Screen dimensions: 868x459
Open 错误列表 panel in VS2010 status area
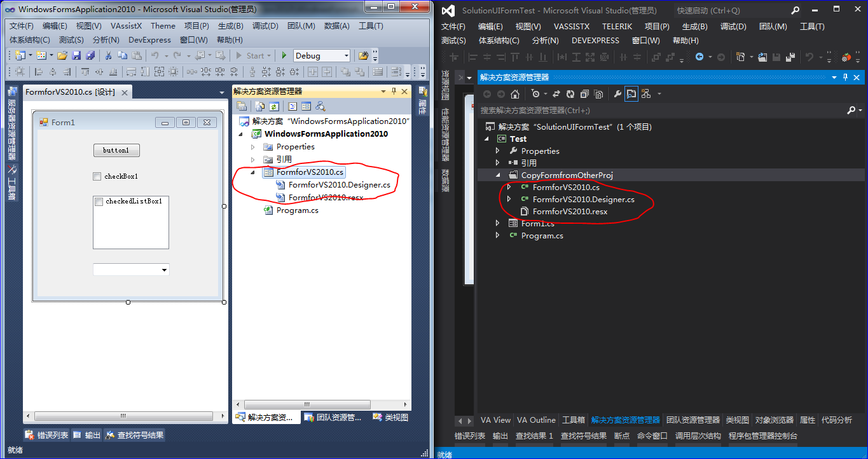click(46, 435)
